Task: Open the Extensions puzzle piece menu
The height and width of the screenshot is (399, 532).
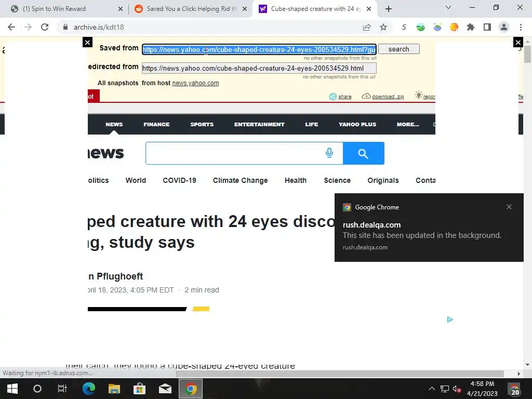Action: [x=471, y=27]
